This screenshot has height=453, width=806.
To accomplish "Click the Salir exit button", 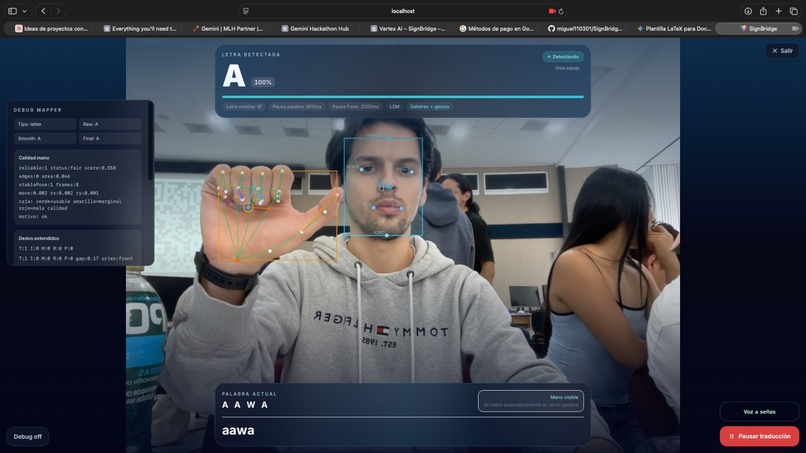I will 782,50.
